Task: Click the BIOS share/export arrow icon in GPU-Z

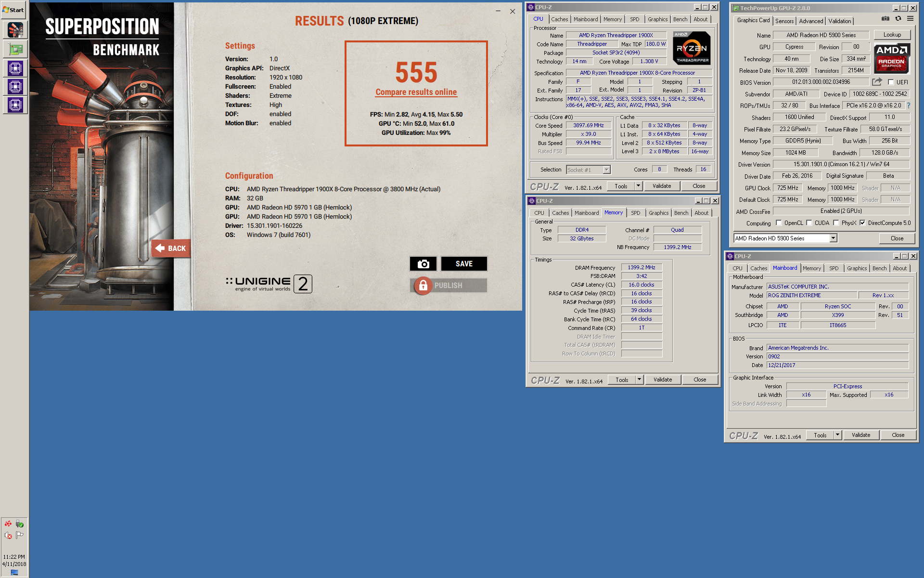Action: (877, 82)
